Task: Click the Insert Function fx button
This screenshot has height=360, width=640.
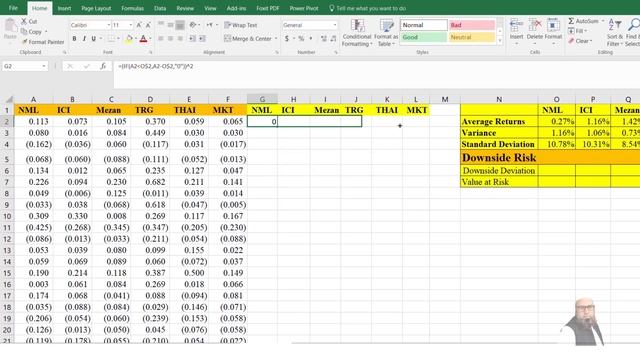Action: click(x=103, y=66)
